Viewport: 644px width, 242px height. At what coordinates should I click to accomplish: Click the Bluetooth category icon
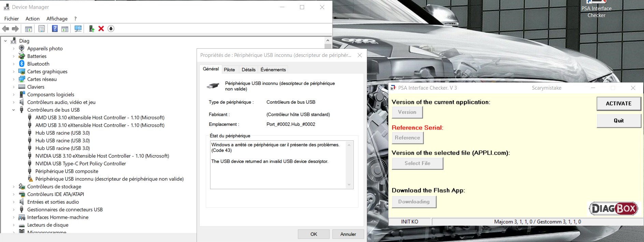pyautogui.click(x=22, y=64)
